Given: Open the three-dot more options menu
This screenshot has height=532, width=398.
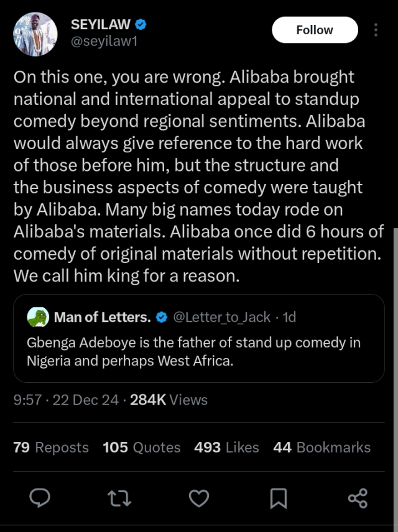Looking at the screenshot, I should [x=376, y=30].
